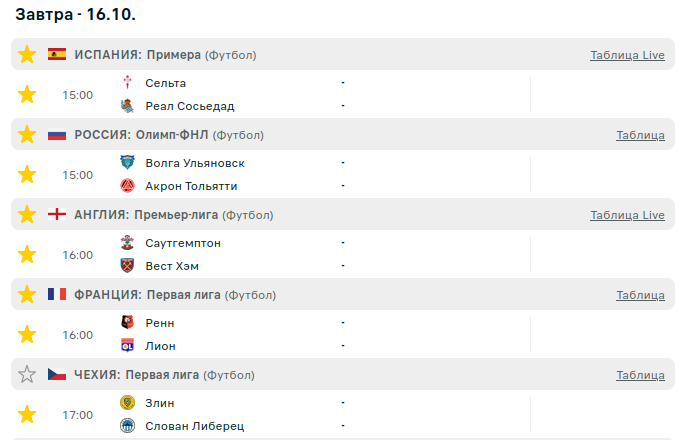Open Таблица link for Russia Olimp-FNL
686x440 pixels.
[640, 135]
